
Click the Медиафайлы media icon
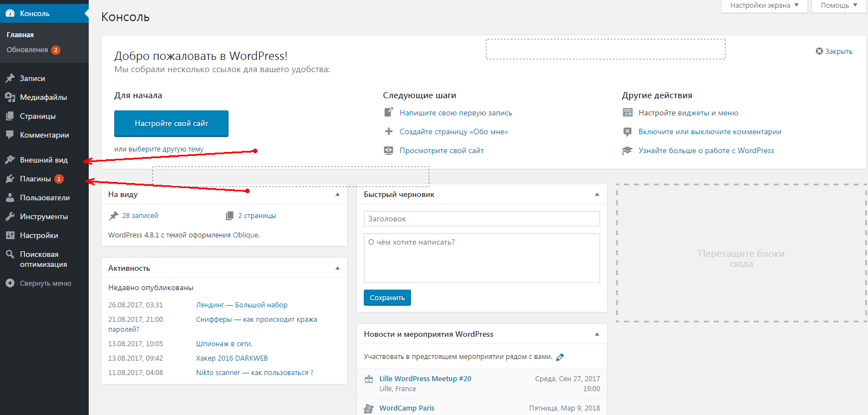pos(10,98)
